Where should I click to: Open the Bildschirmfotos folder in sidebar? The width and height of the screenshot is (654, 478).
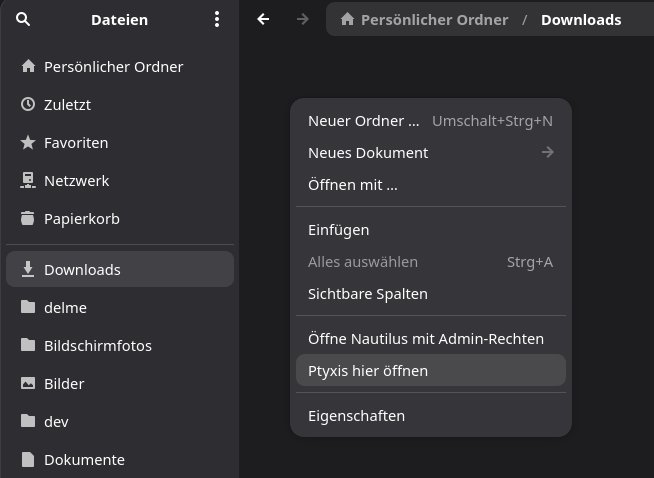tap(98, 346)
